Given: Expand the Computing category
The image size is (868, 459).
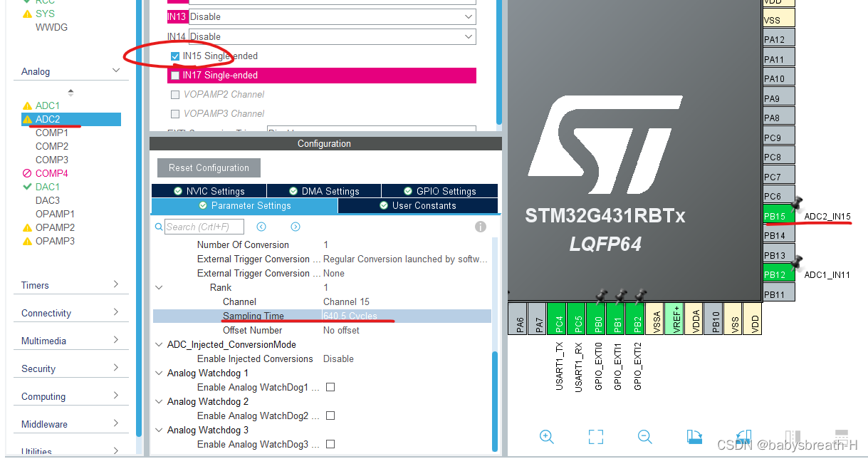Looking at the screenshot, I should pos(116,396).
